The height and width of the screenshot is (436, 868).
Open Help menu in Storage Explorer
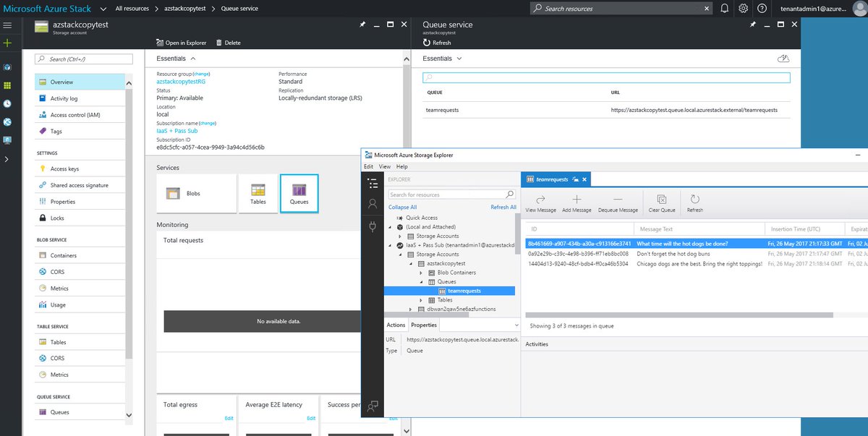[x=401, y=166]
